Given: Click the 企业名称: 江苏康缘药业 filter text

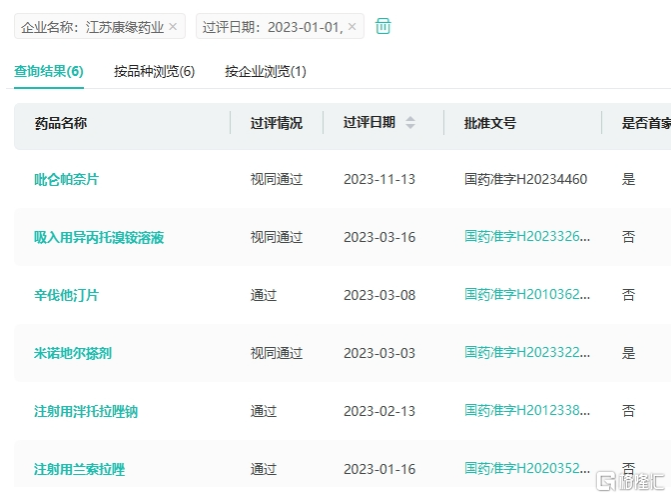Looking at the screenshot, I should point(92,27).
